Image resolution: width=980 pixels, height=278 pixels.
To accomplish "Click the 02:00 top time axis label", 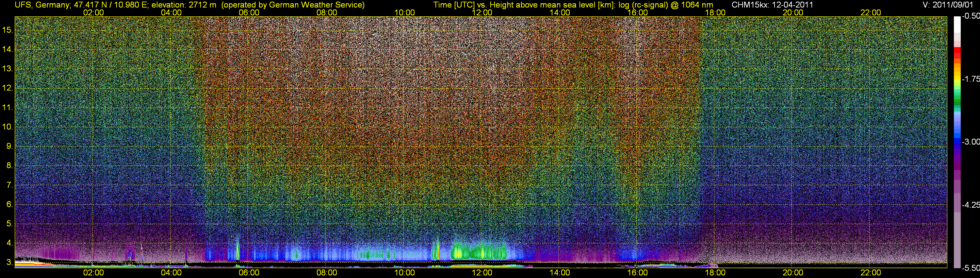I will 93,12.
